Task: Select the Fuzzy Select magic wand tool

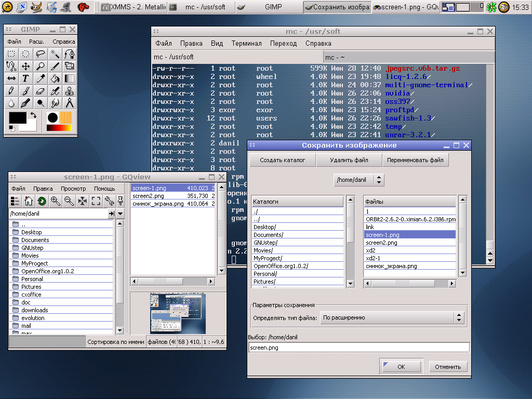Action: coord(55,54)
